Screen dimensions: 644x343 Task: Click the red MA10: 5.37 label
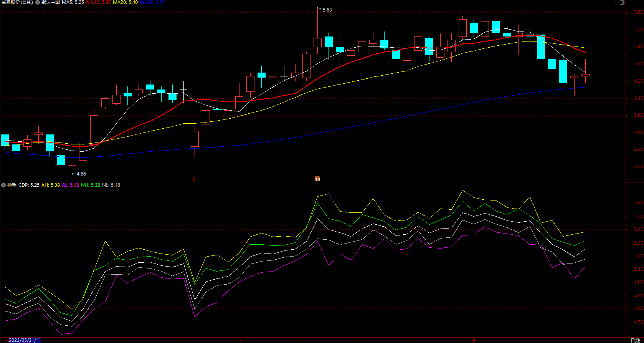coord(98,2)
